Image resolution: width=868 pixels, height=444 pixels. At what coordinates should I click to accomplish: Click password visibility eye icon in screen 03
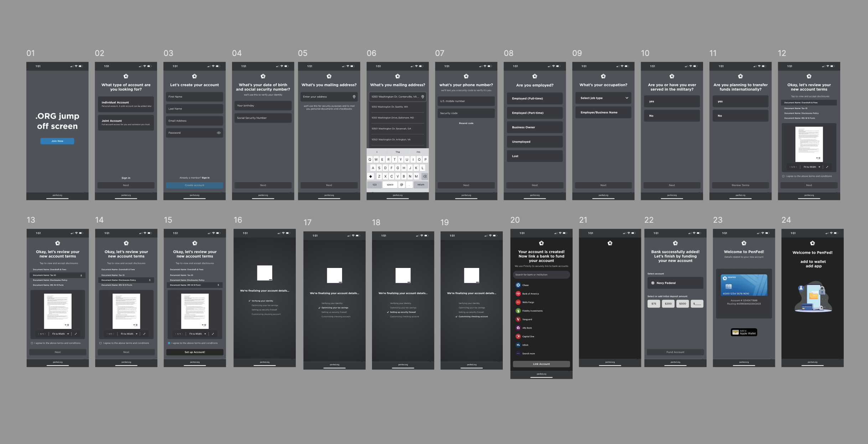pyautogui.click(x=218, y=133)
